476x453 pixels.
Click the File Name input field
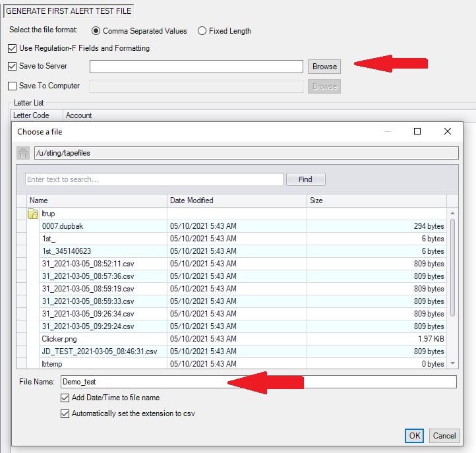(258, 382)
